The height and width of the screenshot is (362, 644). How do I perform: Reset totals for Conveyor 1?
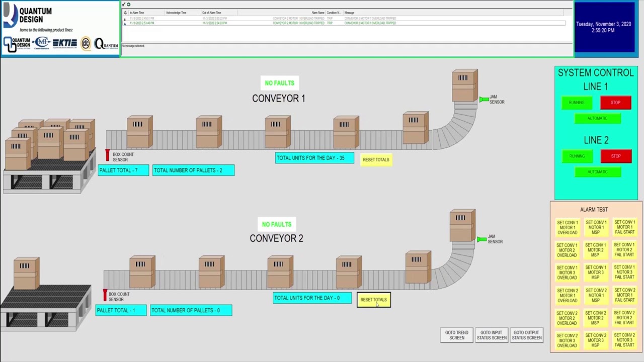376,160
